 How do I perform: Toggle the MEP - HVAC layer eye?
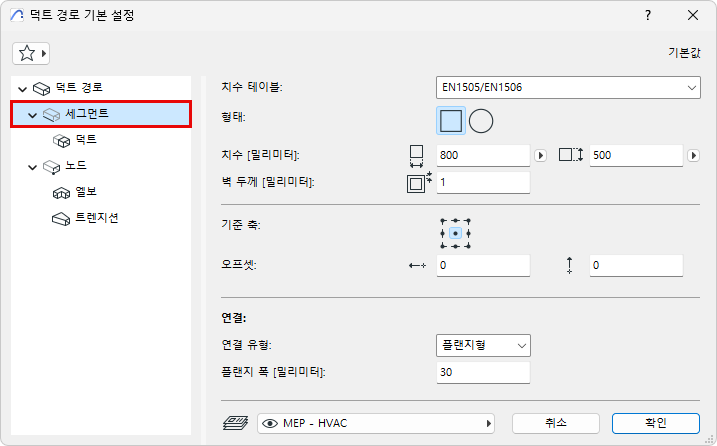point(270,424)
